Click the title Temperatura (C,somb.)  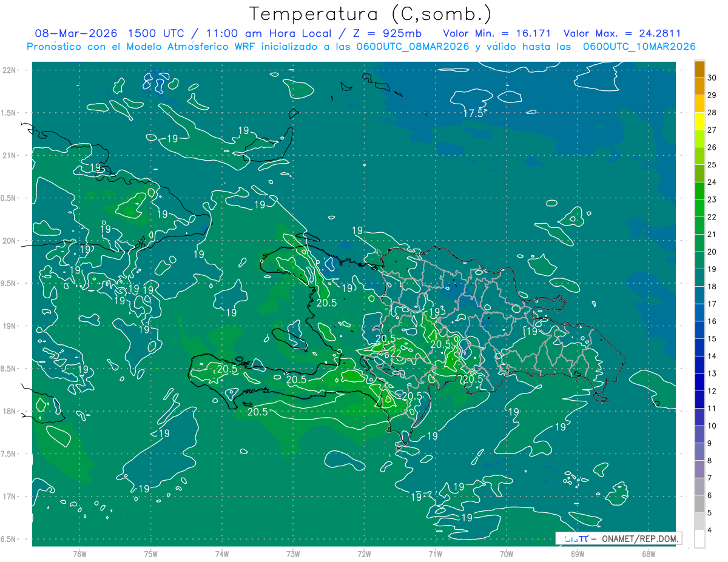[x=370, y=14]
